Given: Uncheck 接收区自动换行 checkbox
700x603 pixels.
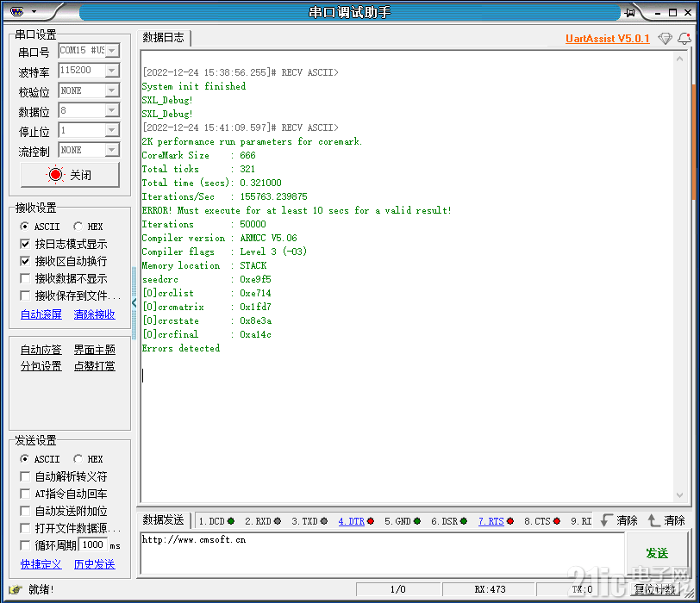Looking at the screenshot, I should tap(25, 261).
